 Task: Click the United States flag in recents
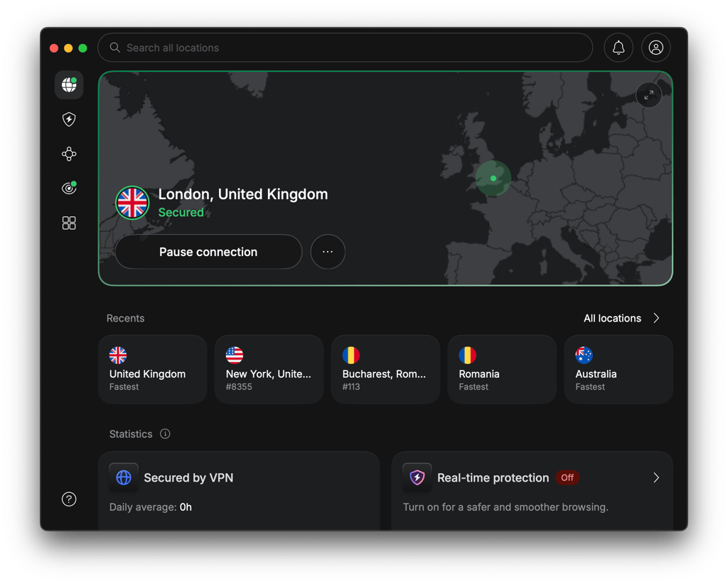pyautogui.click(x=235, y=356)
